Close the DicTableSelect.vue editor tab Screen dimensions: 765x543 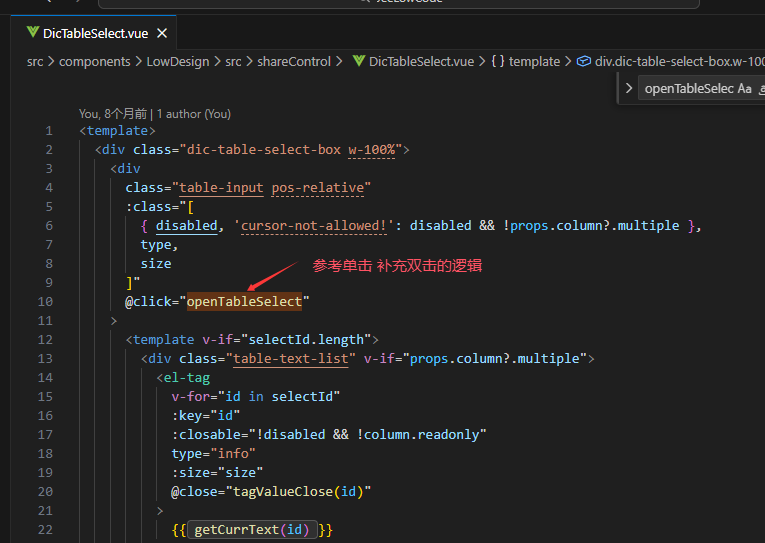pos(162,33)
